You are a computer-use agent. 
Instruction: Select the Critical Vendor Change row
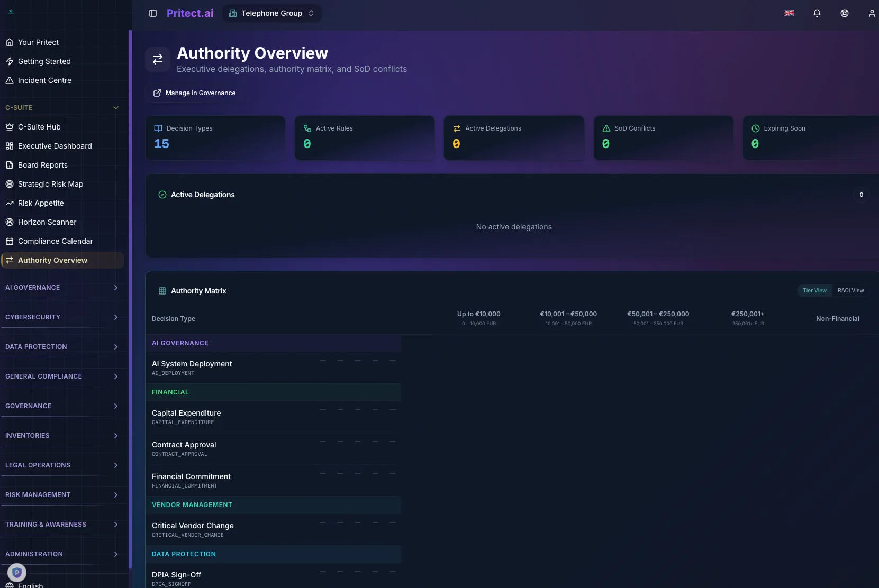274,530
